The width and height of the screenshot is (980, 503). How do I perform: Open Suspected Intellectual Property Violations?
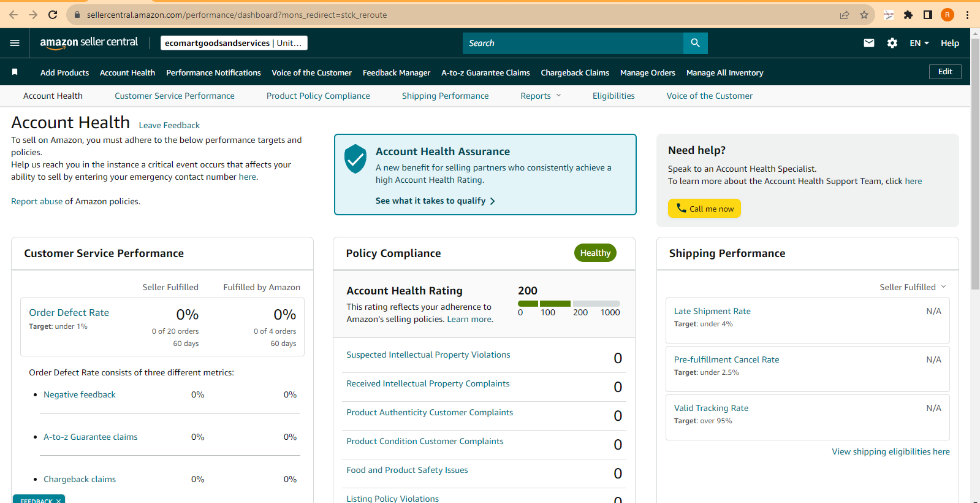coord(428,355)
